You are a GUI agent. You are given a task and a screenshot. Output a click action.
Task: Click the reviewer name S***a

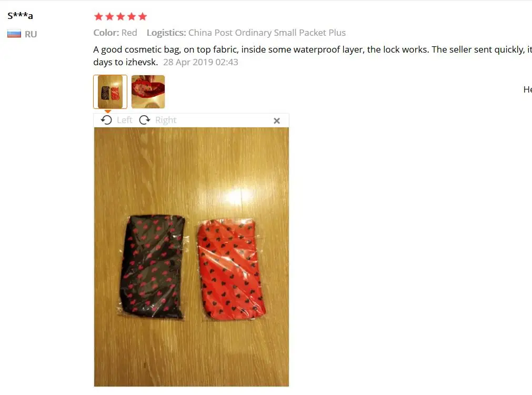pyautogui.click(x=21, y=16)
